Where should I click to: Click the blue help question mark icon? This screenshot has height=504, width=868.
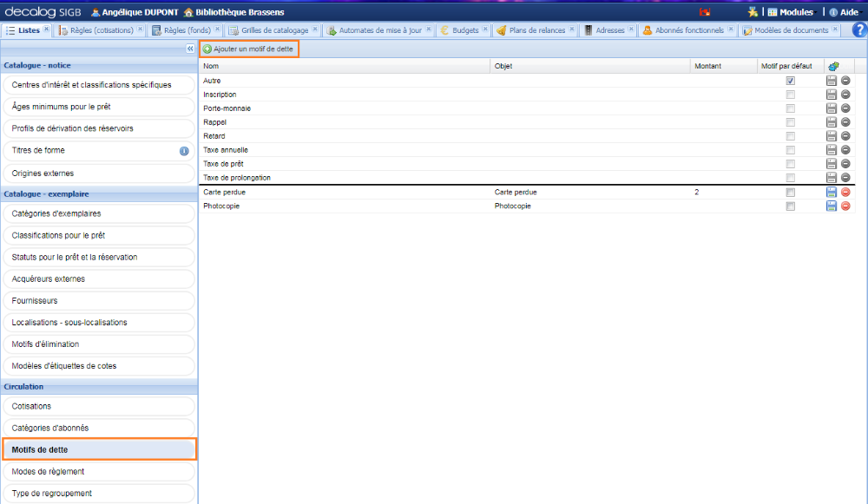pos(859,30)
